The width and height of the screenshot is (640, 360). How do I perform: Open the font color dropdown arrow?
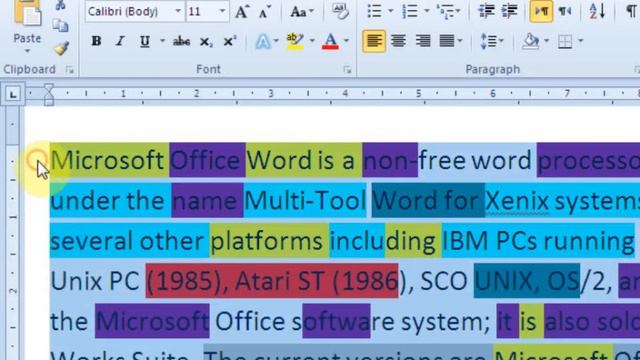[x=347, y=41]
